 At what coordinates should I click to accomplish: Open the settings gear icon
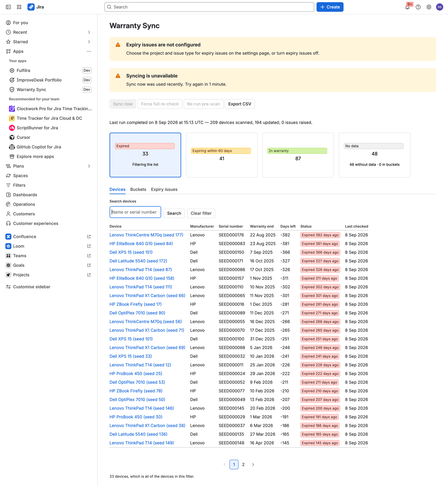point(429,7)
